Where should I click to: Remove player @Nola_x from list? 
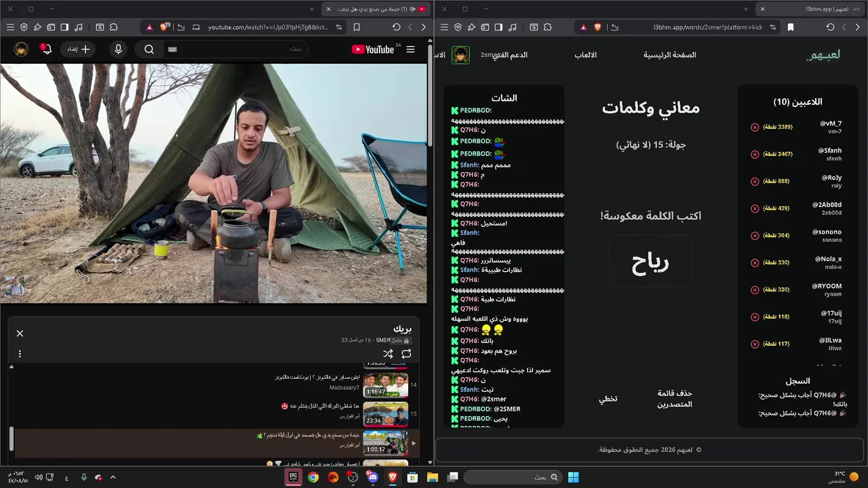coord(755,262)
